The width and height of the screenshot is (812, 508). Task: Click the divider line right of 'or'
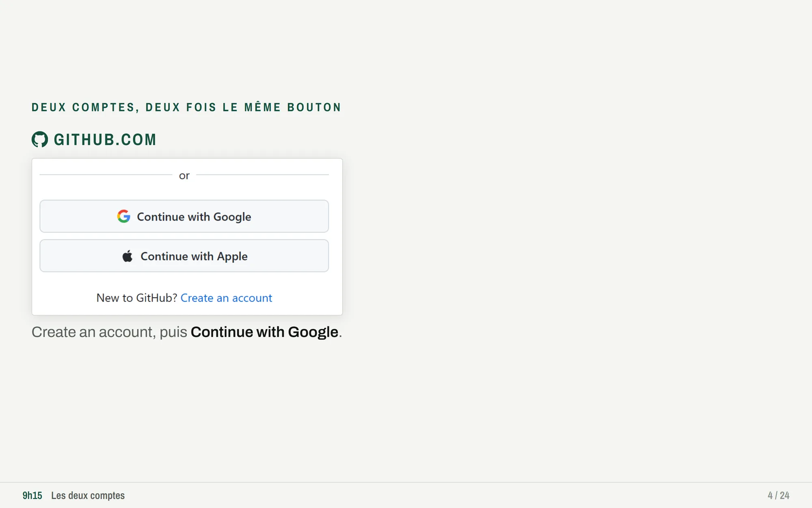(262, 175)
